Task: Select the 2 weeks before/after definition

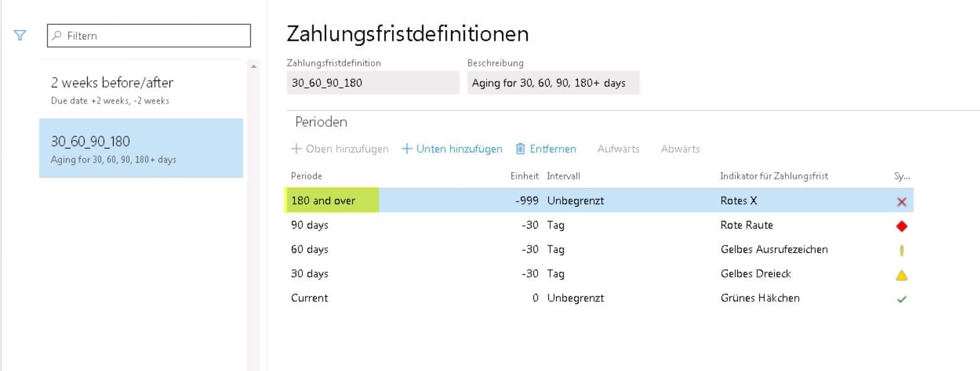Action: tap(141, 90)
